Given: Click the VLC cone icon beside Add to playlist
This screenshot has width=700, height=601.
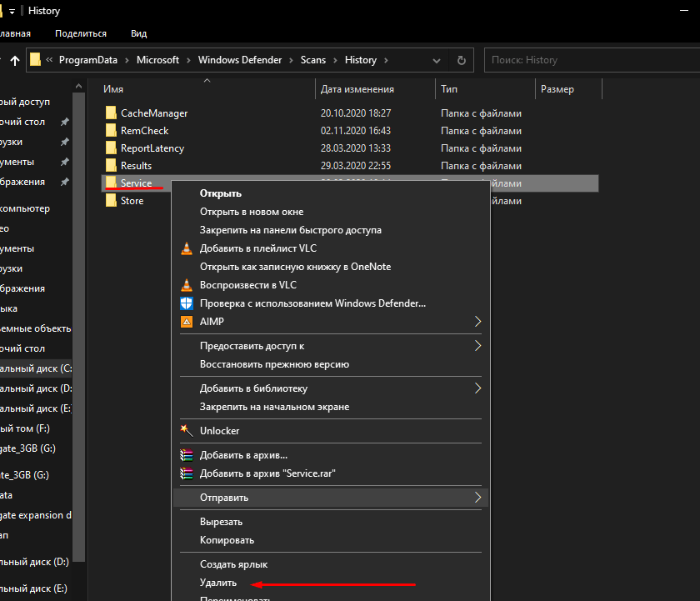Looking at the screenshot, I should [x=187, y=248].
